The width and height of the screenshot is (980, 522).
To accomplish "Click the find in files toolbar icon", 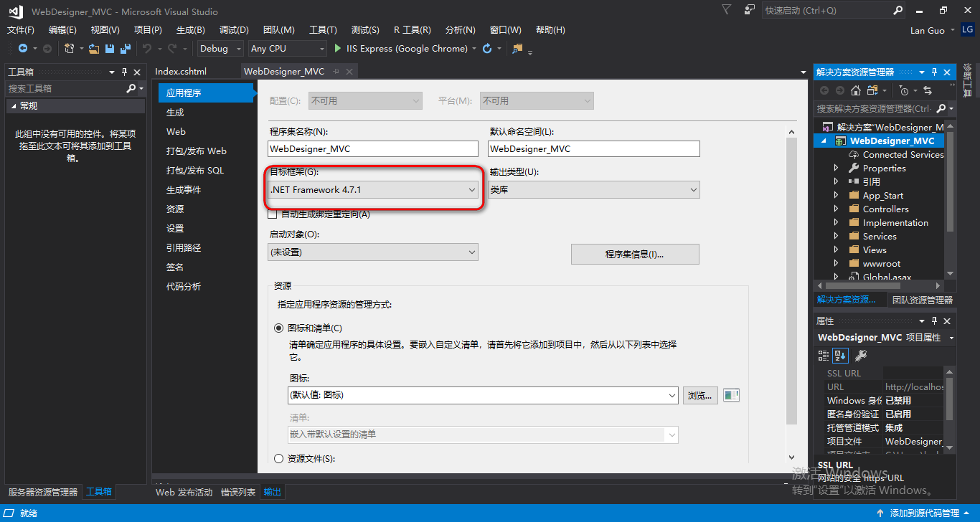I will tap(518, 49).
